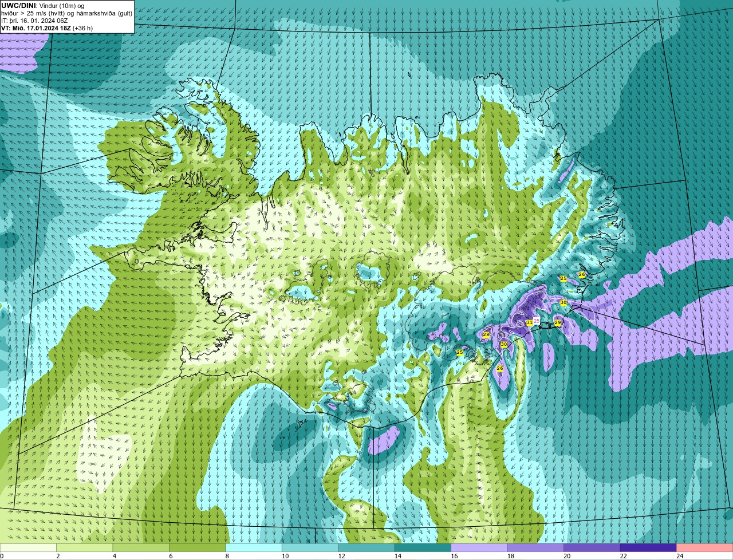This screenshot has width=733, height=560.
Task: Click the 2–4 m/s pale green swatch
Action: pyautogui.click(x=85, y=547)
